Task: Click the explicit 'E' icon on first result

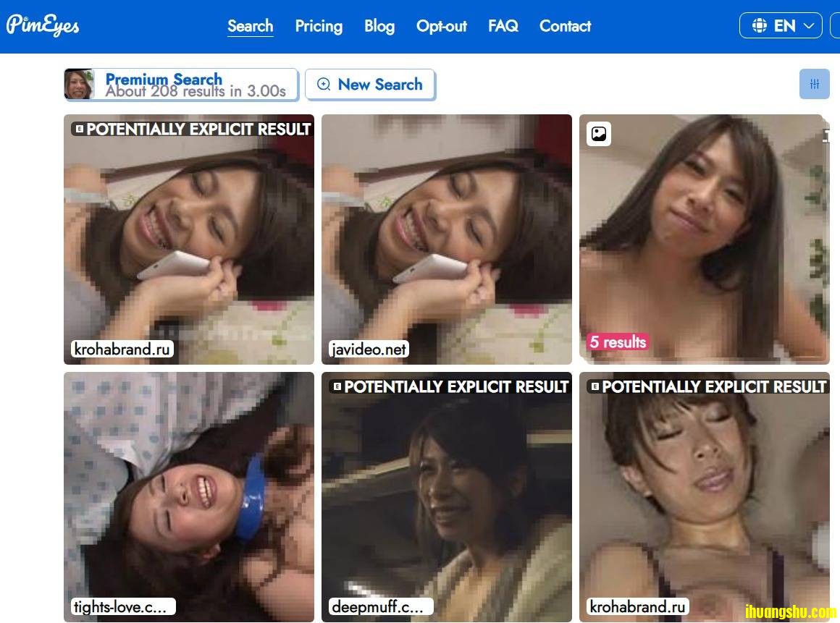Action: (79, 129)
